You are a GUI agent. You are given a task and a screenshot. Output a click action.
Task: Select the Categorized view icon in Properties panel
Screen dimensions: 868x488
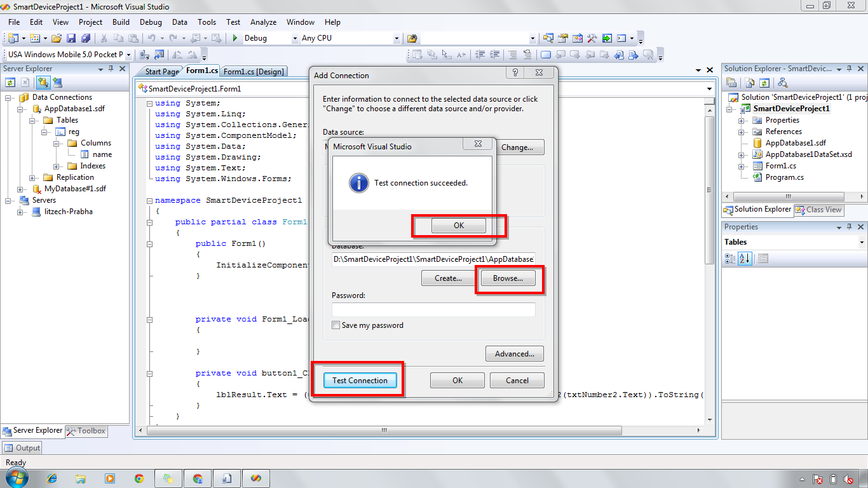point(729,259)
